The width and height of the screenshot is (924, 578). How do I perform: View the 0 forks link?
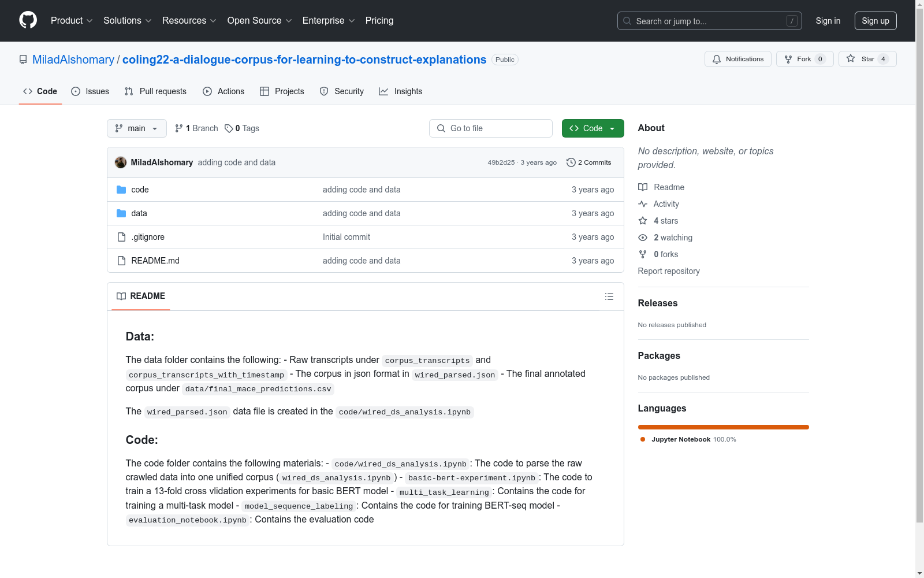pyautogui.click(x=658, y=254)
